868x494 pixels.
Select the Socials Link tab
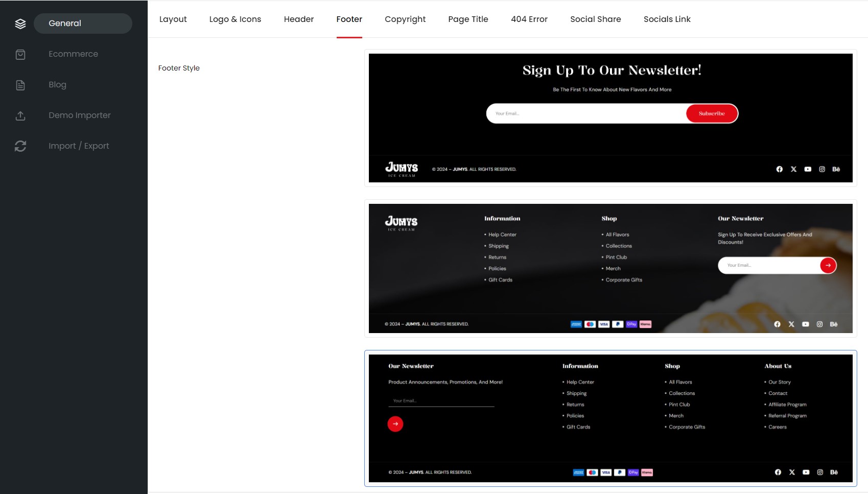click(x=667, y=19)
